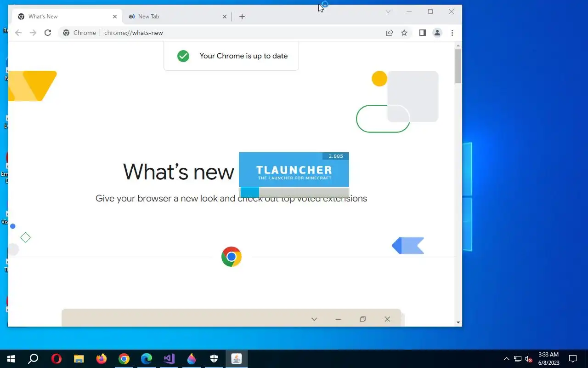Viewport: 588px width, 368px height.
Task: Go forward to next page
Action: pyautogui.click(x=33, y=33)
